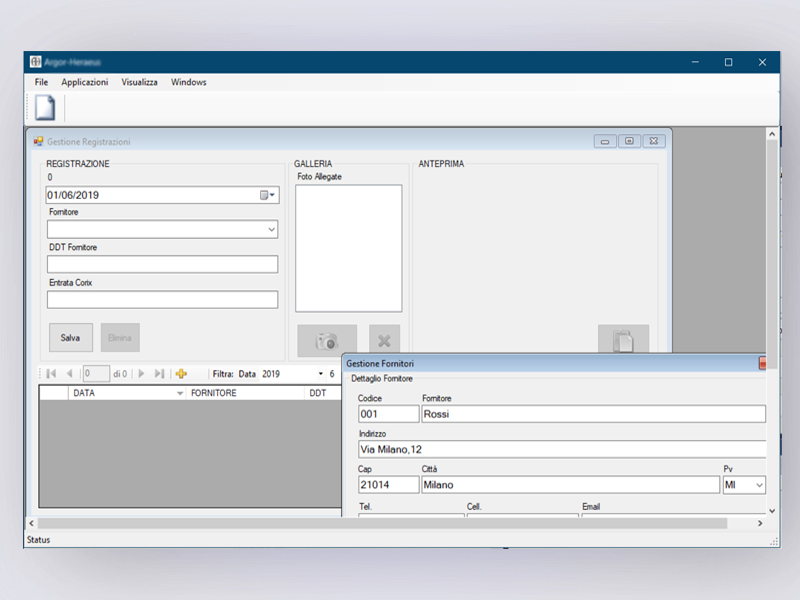Click the Città field containing Milano
Screen dimensions: 800x600
(569, 485)
